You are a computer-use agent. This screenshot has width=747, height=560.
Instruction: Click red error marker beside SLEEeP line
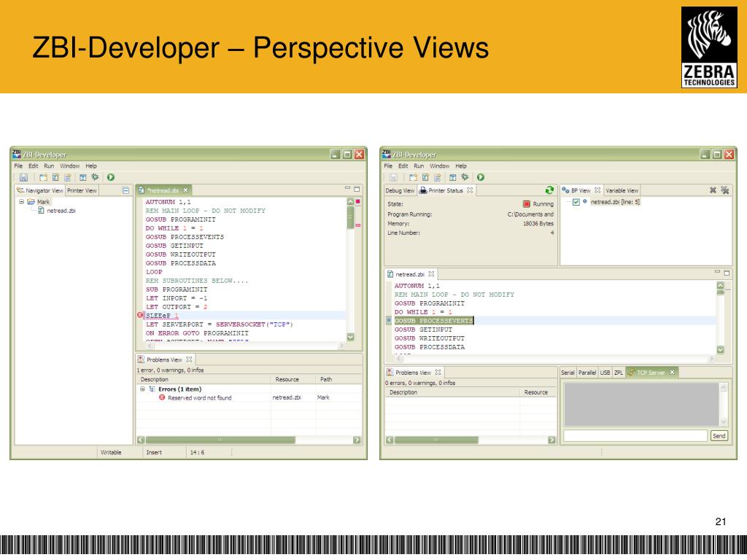pyautogui.click(x=140, y=315)
